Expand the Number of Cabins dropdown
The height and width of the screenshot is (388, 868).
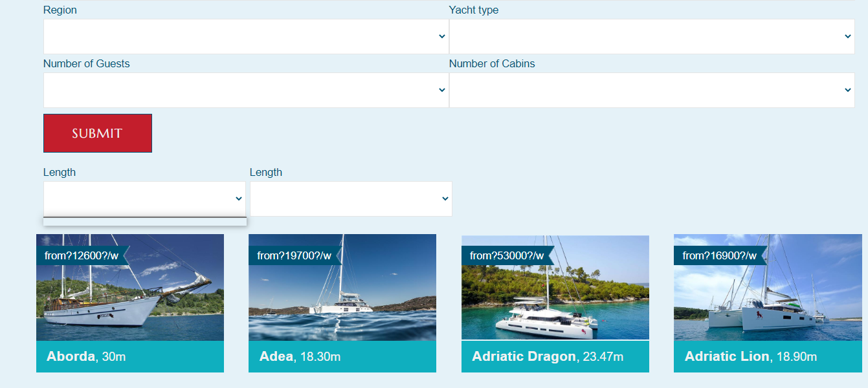tap(652, 90)
